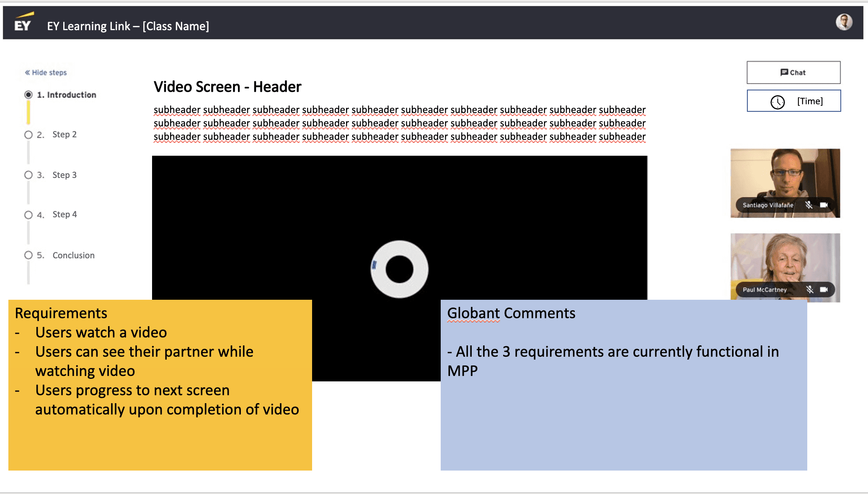Screen dimensions: 868x494
Task: Click the EY logo in header
Action: coord(23,23)
